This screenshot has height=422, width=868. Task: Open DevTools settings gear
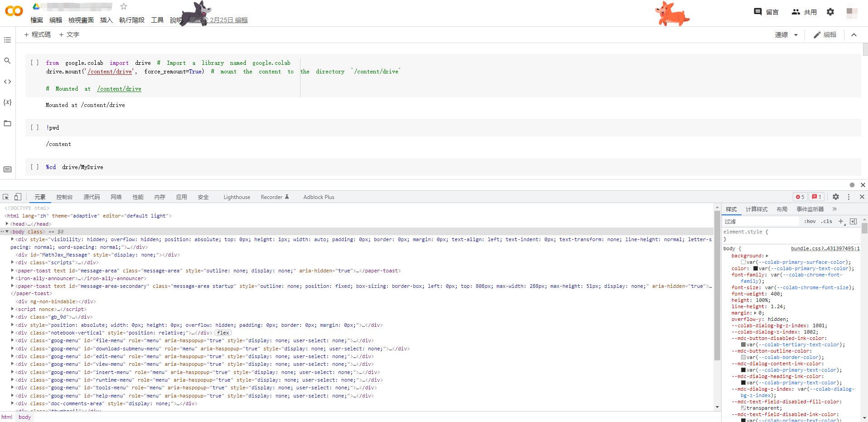pyautogui.click(x=836, y=197)
